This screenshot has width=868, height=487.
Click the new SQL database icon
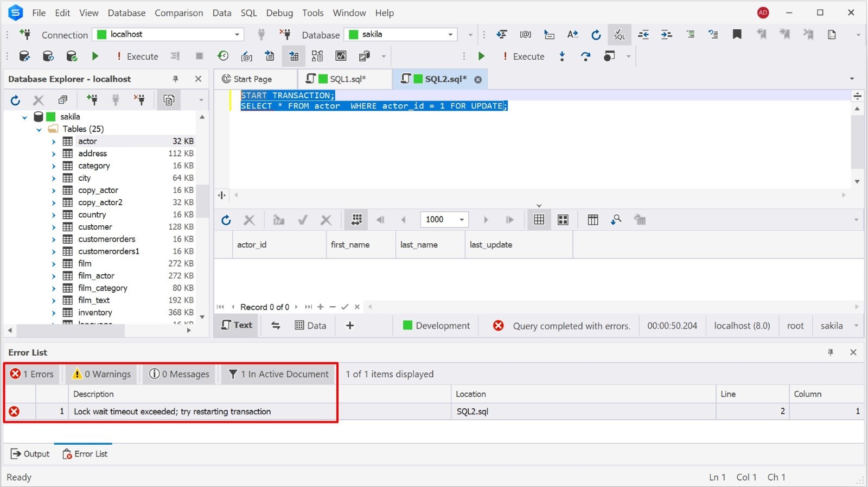click(x=24, y=56)
